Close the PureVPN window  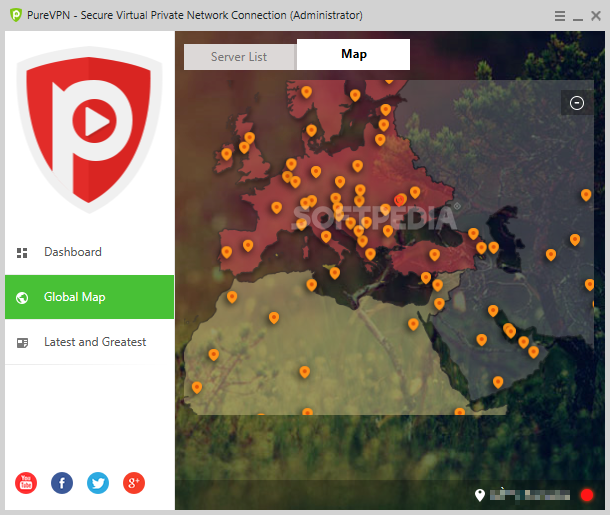pyautogui.click(x=596, y=16)
